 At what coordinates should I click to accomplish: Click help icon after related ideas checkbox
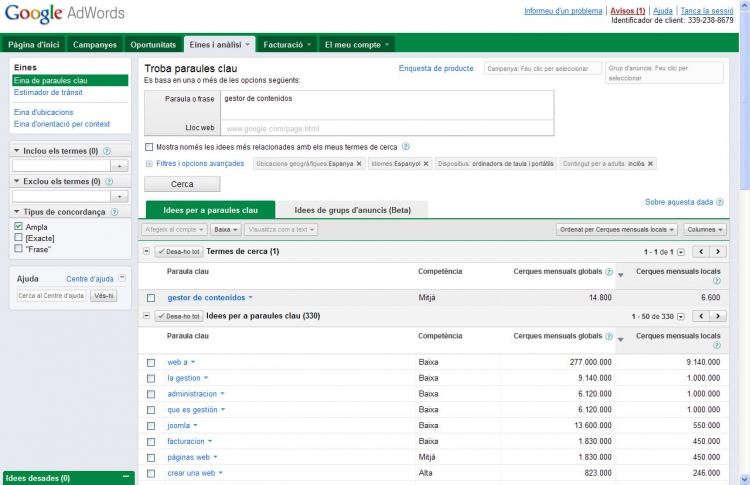406,147
